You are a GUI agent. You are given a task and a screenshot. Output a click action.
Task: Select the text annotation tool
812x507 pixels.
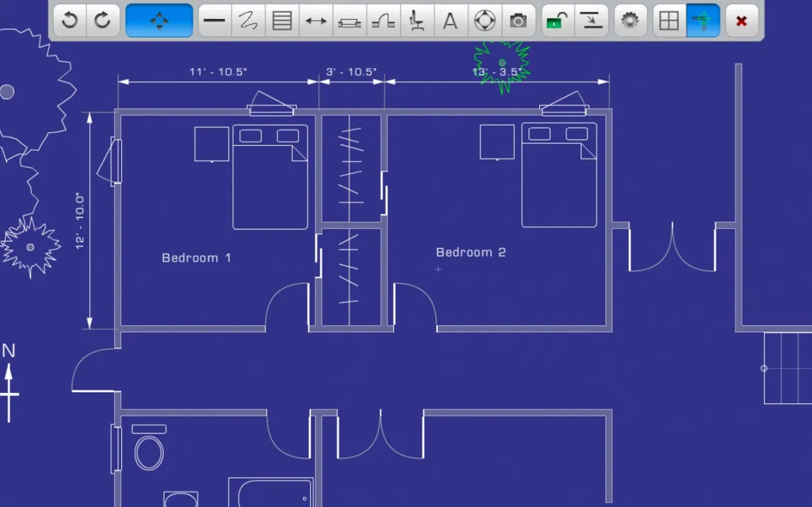point(450,21)
